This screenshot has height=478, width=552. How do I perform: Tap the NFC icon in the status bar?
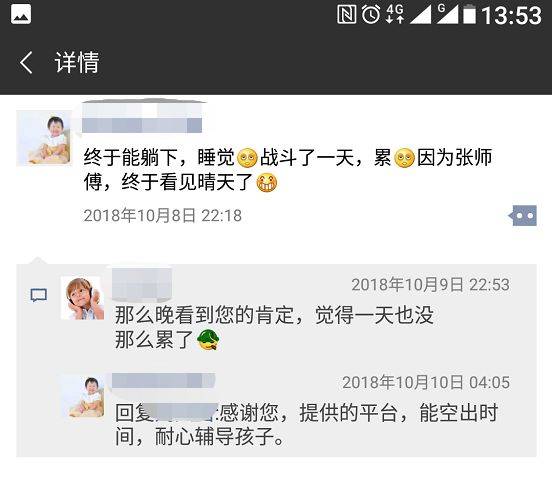click(346, 15)
